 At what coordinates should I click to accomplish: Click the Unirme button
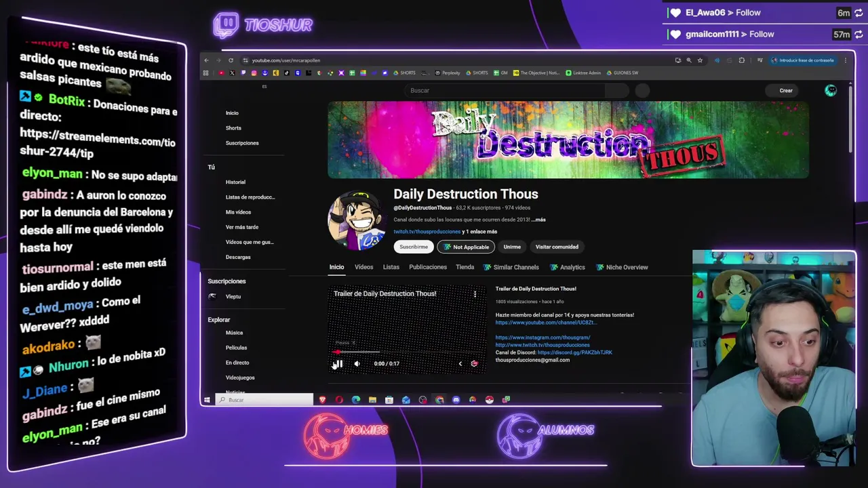click(x=512, y=247)
